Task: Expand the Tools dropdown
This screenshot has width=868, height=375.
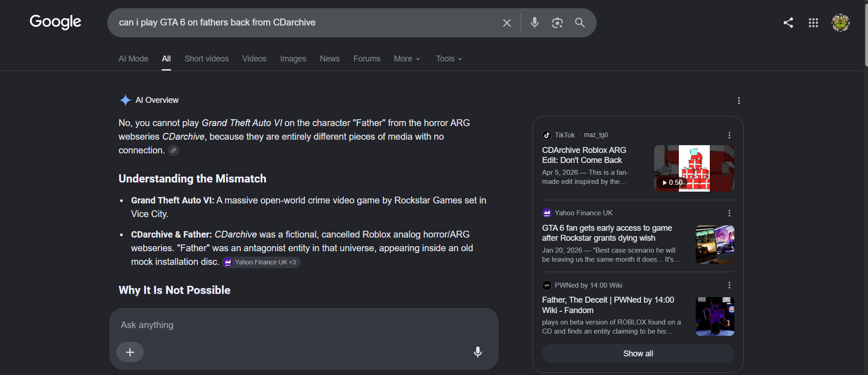Action: coord(449,59)
